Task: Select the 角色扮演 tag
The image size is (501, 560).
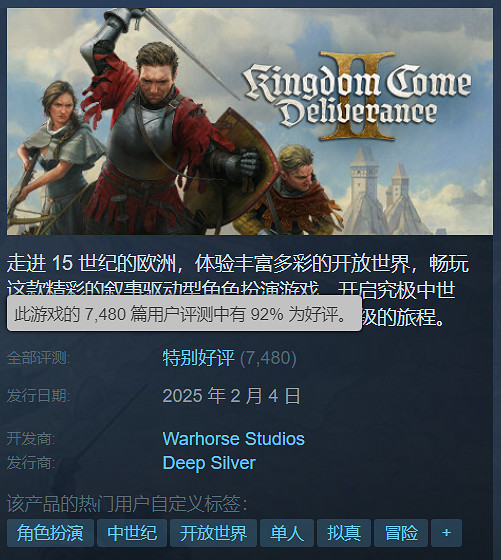Action: 50,533
